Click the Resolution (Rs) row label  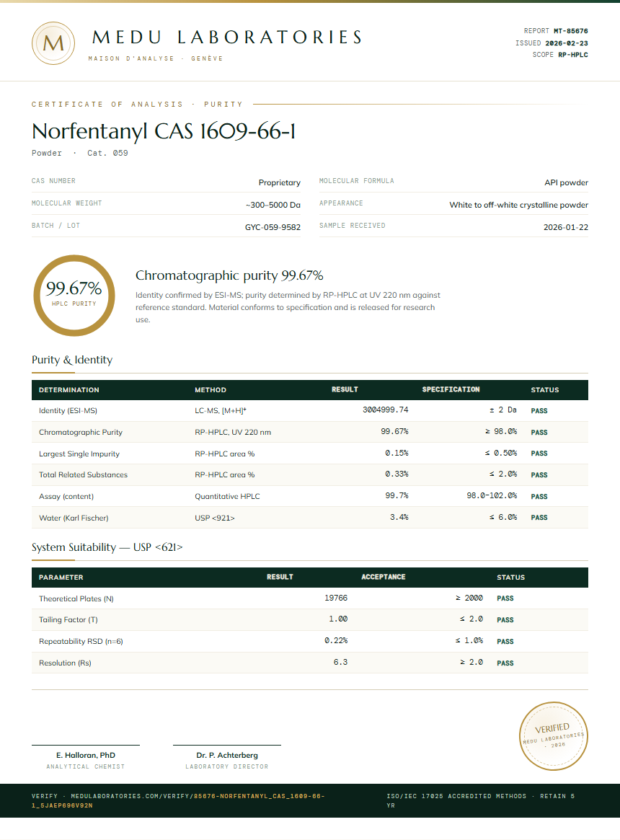coord(65,663)
